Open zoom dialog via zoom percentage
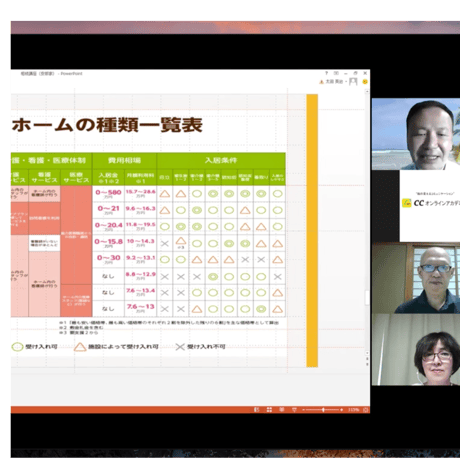The width and height of the screenshot is (460, 460). [353, 410]
